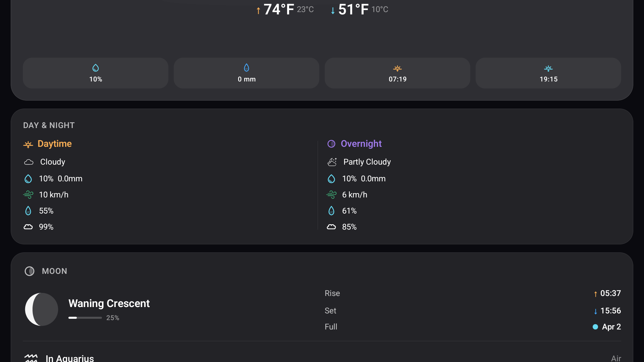The width and height of the screenshot is (644, 362).
Task: Click the Daytime heading label
Action: click(55, 144)
